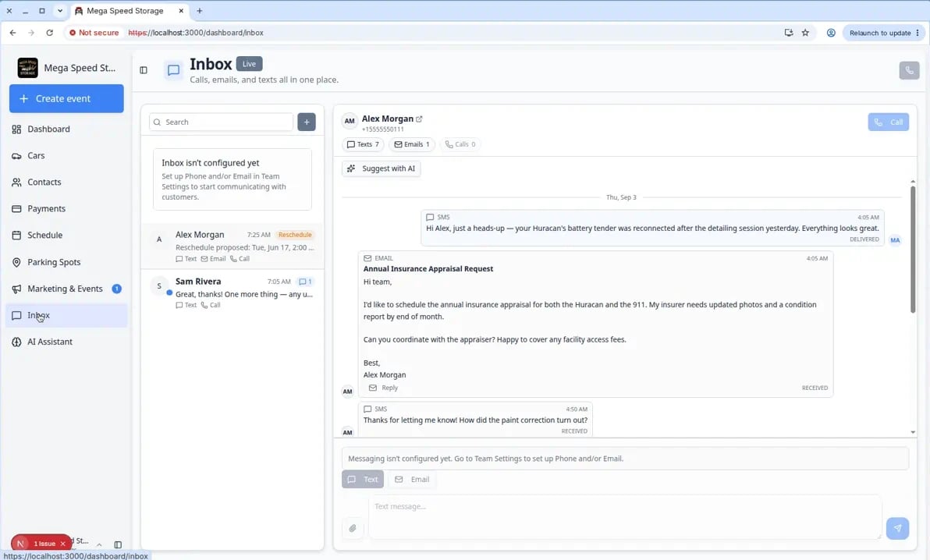Click the conversation thread vertical scrollbar
Image resolution: width=930 pixels, height=560 pixels.
pos(913,249)
